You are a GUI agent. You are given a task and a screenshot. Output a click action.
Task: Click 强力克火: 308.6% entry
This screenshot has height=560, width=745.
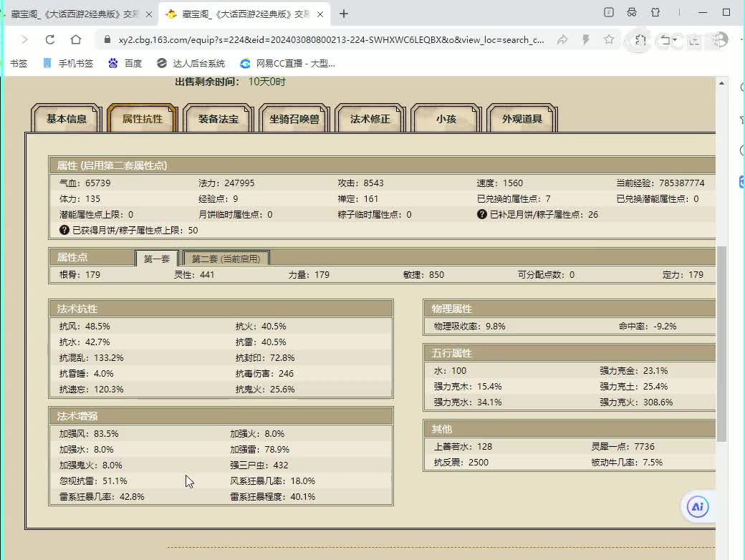(636, 402)
